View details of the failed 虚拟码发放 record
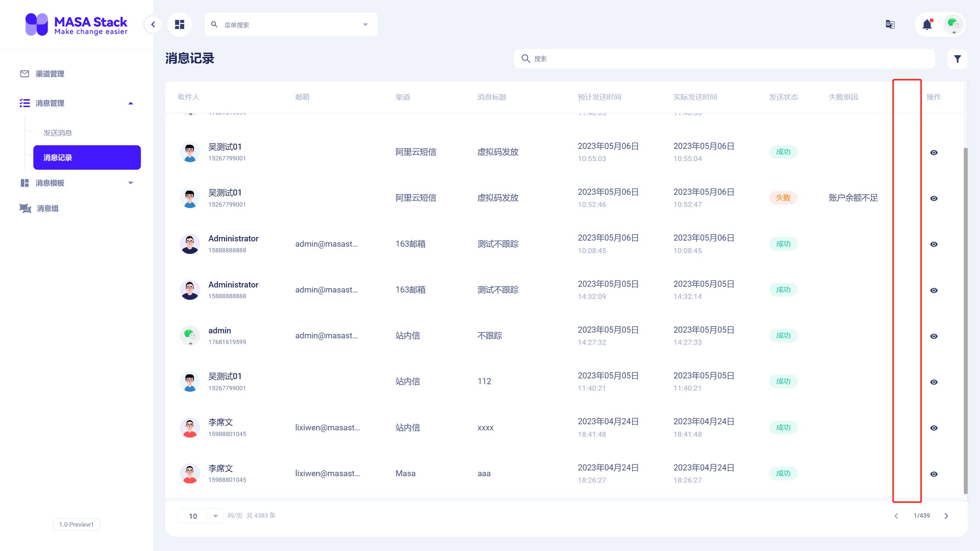Screen dimensions: 980x551 tap(935, 198)
